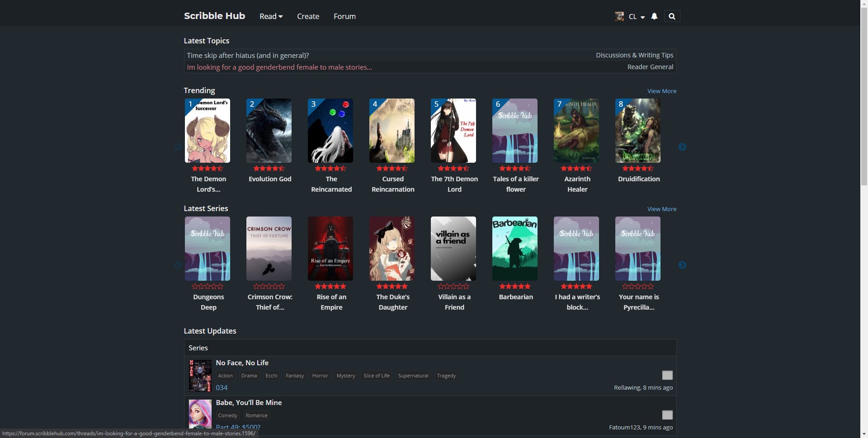The image size is (868, 438).
Task: Open chapter 034 link
Action: tap(222, 387)
